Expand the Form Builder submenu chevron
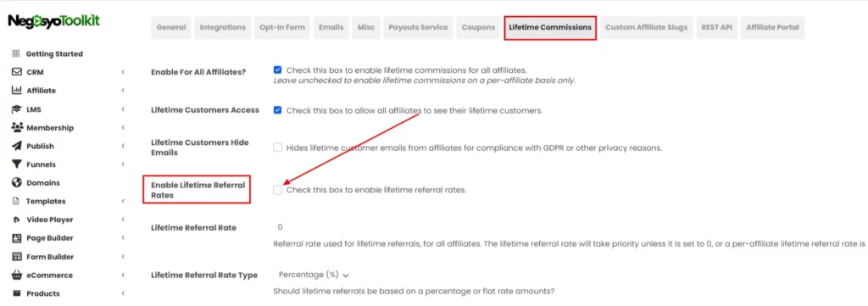This screenshot has height=306, width=868. tap(123, 257)
